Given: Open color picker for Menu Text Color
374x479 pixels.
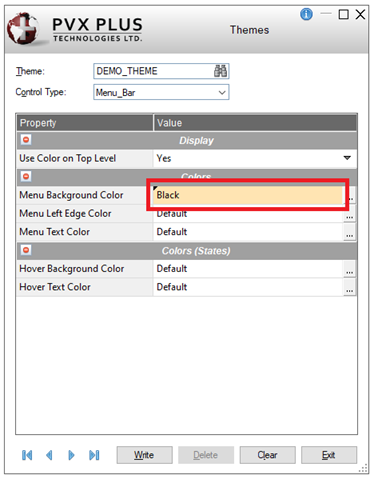Looking at the screenshot, I should click(349, 232).
